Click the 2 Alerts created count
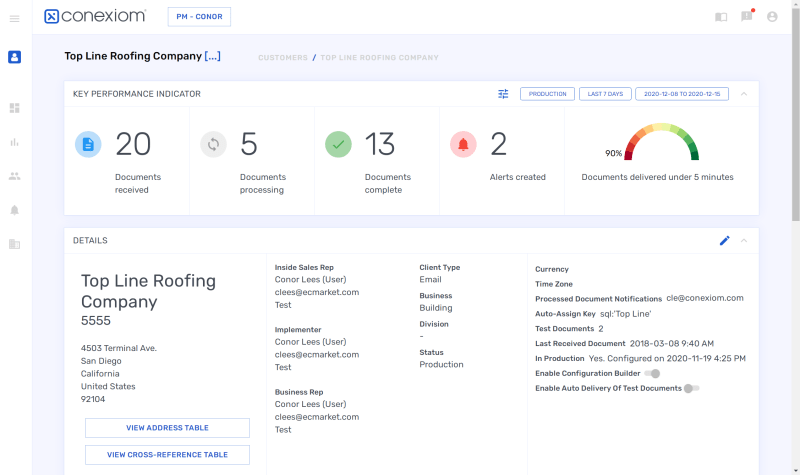Viewport: 800px width, 475px height. (x=498, y=144)
